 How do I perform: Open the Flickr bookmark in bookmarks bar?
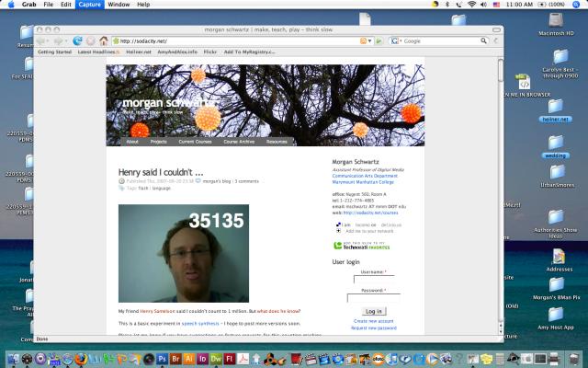tap(210, 52)
